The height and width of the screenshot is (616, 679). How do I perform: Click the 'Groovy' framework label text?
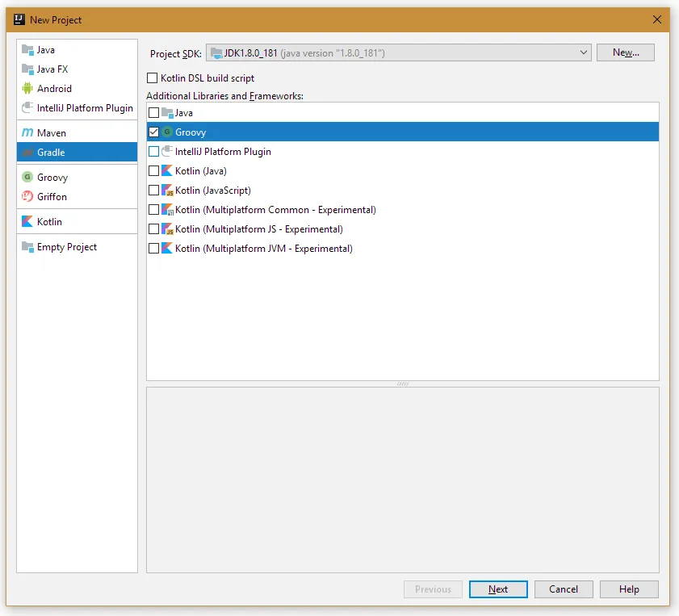coord(191,132)
